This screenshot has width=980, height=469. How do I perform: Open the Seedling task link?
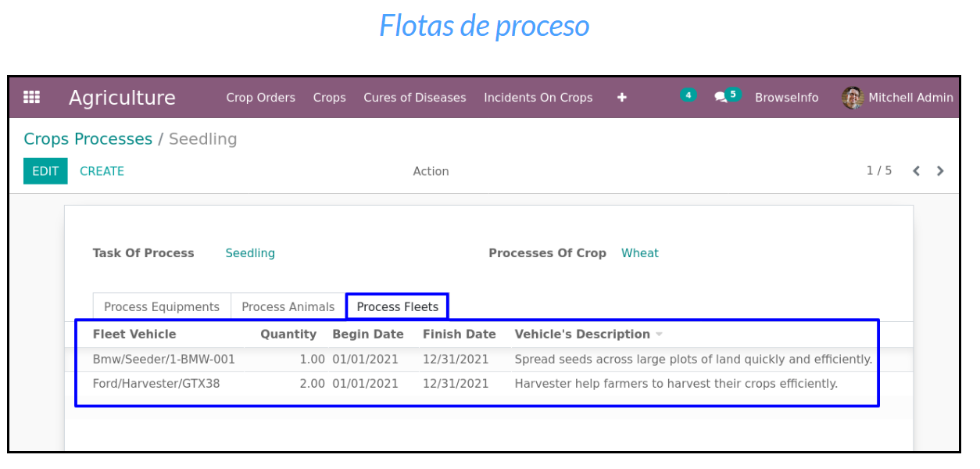click(x=250, y=253)
